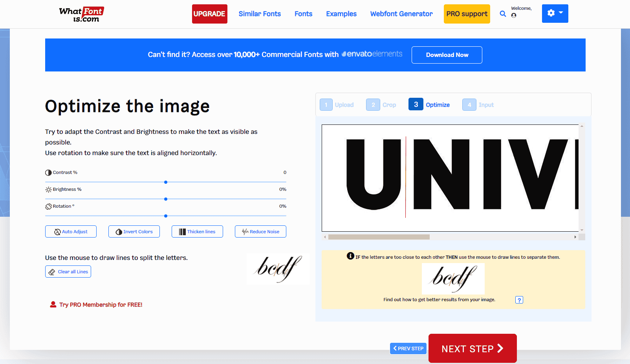This screenshot has width=630, height=364.
Task: Click the up scroll arrow of preview
Action: [x=582, y=126]
